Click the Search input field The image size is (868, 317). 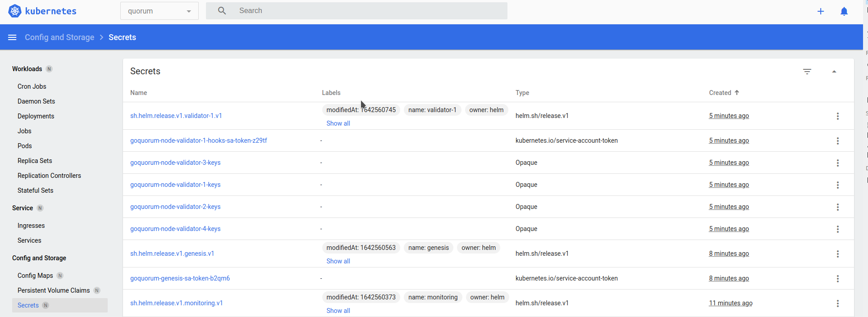[x=370, y=11]
